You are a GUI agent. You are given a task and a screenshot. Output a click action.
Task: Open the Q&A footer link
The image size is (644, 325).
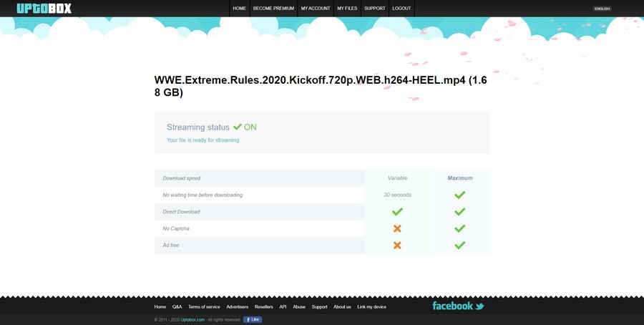[177, 307]
